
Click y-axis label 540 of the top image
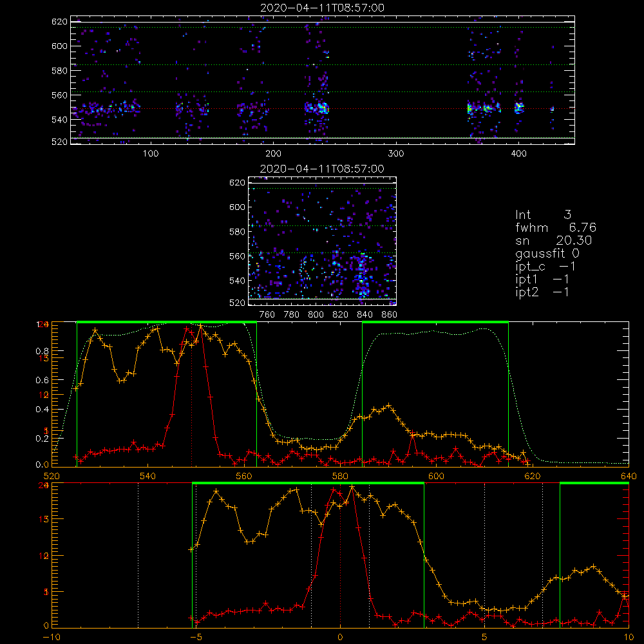pyautogui.click(x=59, y=120)
